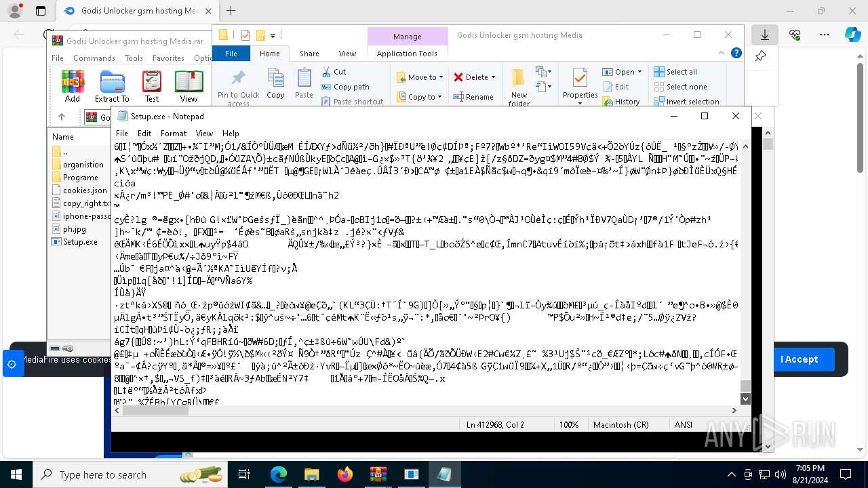Open Explorer File tab
The height and width of the screenshot is (488, 868).
(231, 54)
